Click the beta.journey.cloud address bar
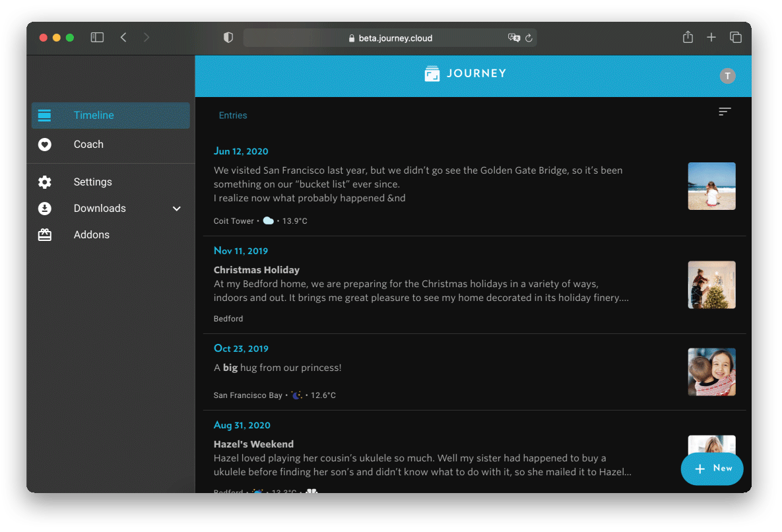This screenshot has height=532, width=782. (390, 38)
